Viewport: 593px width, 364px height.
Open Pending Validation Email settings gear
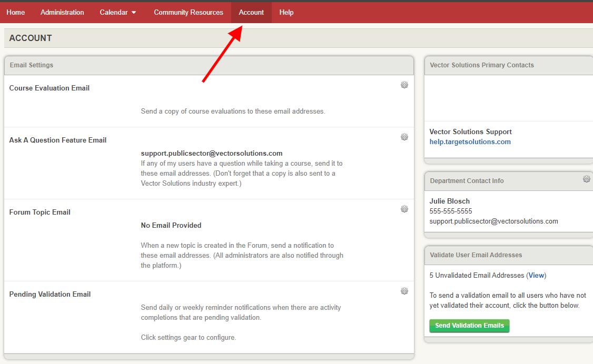(x=404, y=291)
